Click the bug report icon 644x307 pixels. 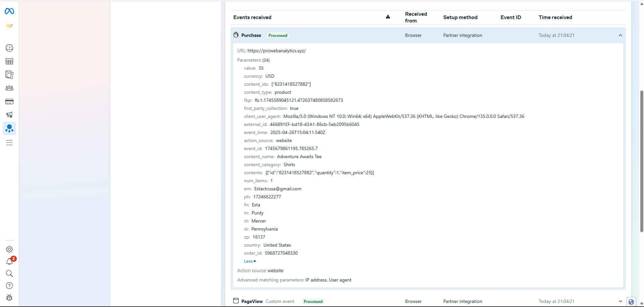click(x=9, y=298)
